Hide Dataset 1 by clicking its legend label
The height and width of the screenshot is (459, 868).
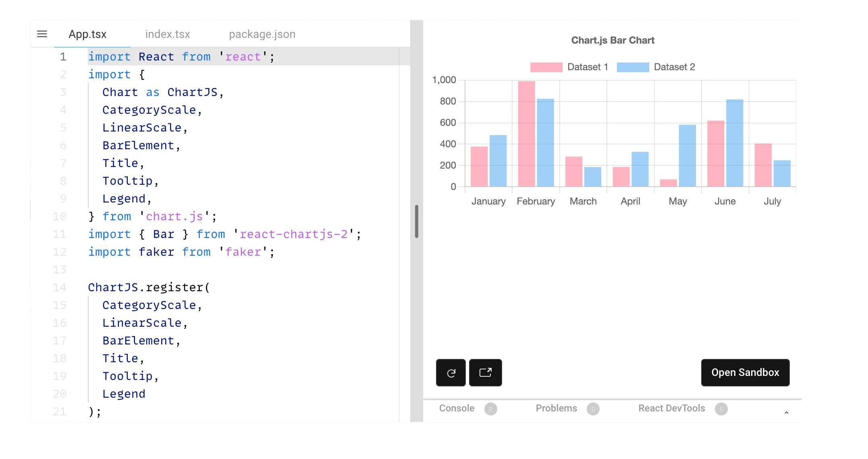(x=588, y=67)
